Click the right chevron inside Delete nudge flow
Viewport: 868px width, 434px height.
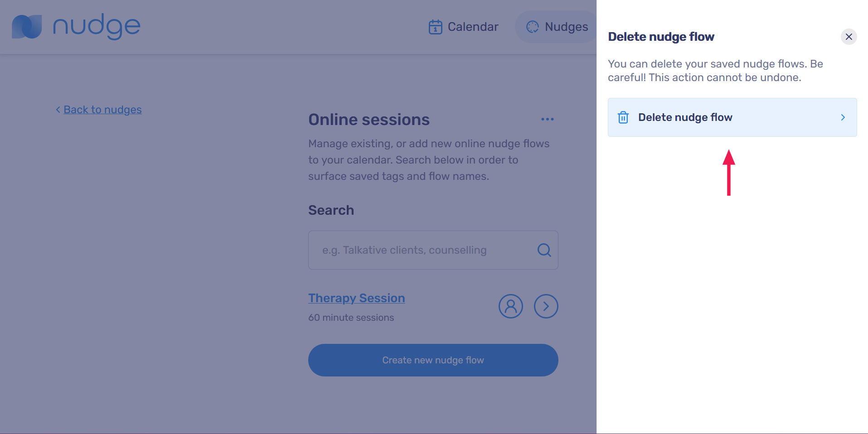[842, 117]
